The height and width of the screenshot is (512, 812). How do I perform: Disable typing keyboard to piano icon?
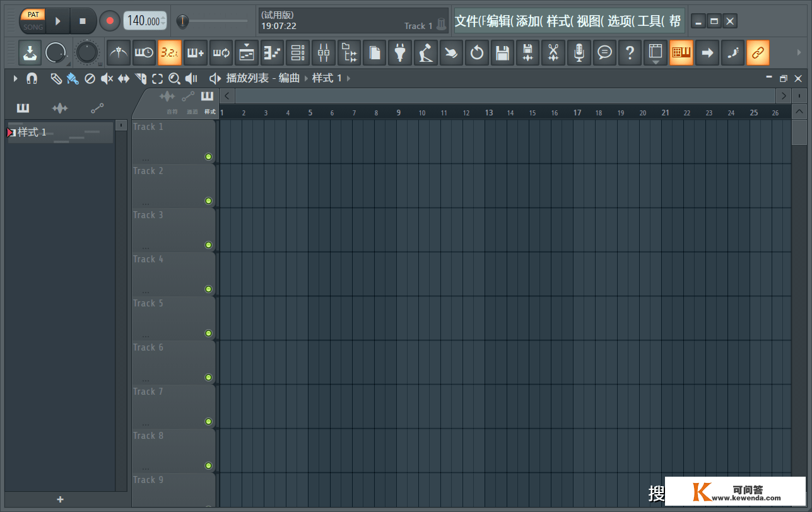(681, 53)
